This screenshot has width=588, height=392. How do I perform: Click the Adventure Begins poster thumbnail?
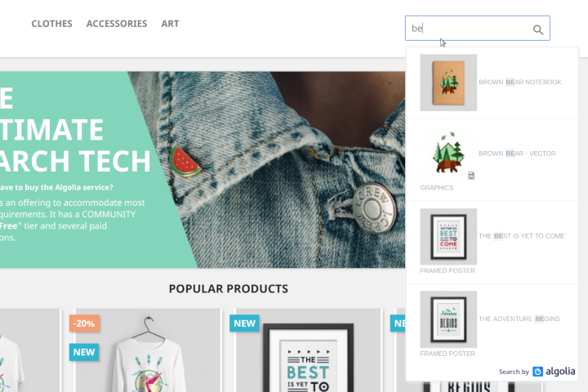(x=448, y=319)
